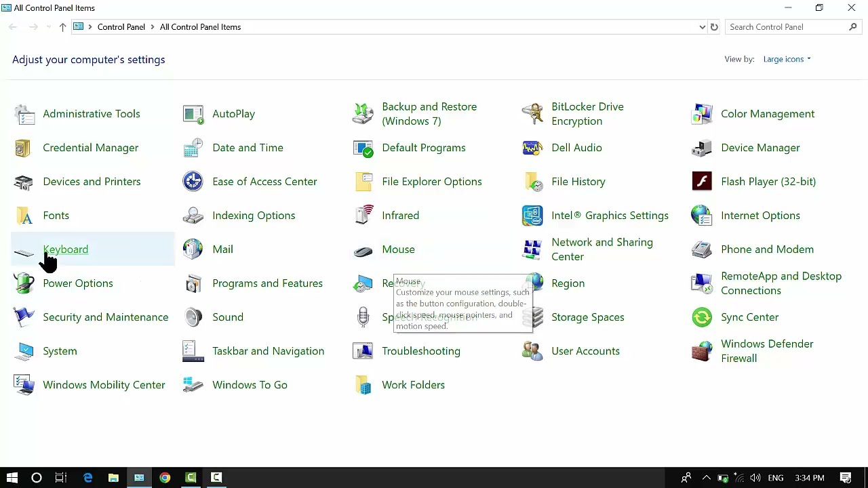Click the Color Management icon

(x=702, y=114)
